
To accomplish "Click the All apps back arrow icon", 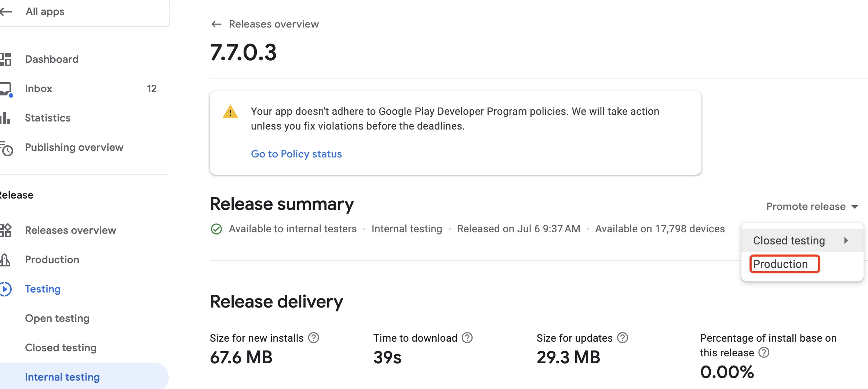I will point(6,12).
